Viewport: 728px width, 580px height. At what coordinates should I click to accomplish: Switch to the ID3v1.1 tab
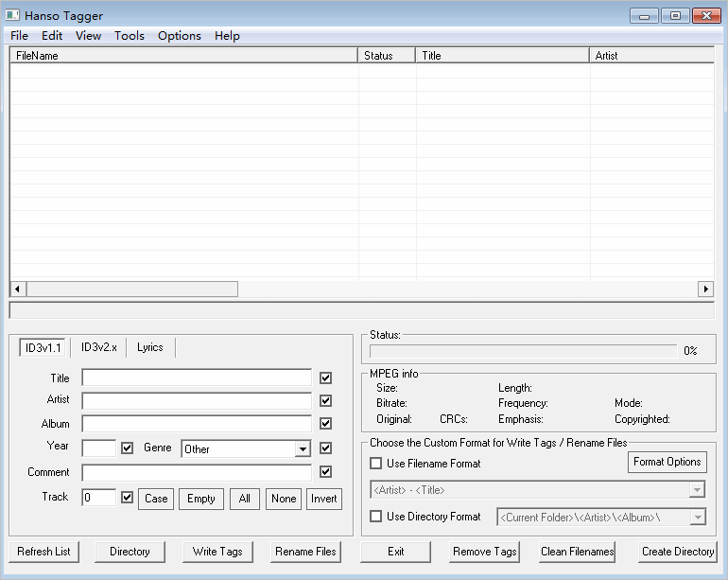coord(43,347)
